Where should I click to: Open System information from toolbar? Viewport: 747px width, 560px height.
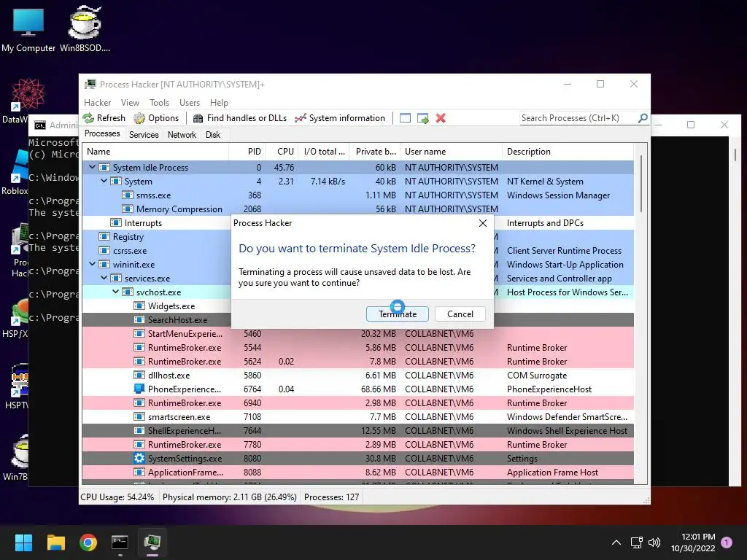coord(340,118)
